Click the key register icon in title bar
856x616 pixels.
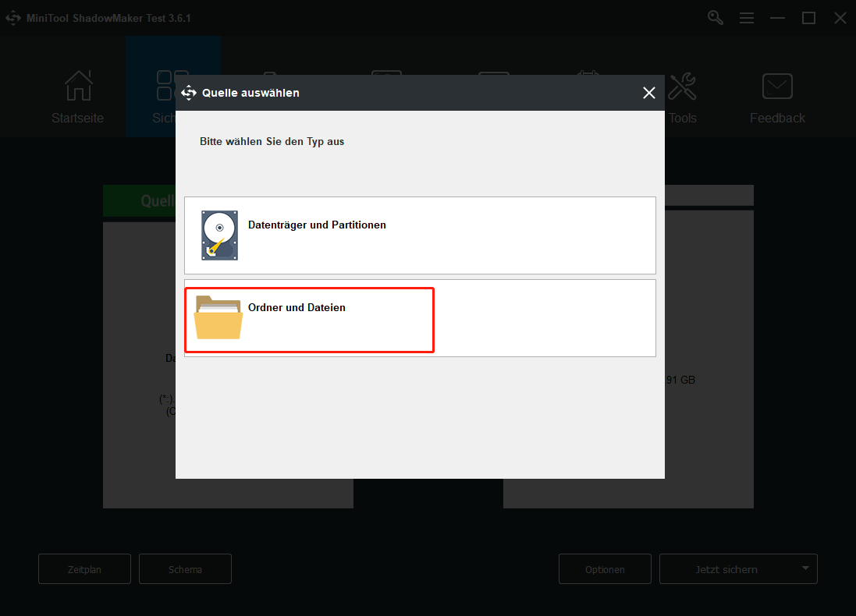[x=715, y=17]
